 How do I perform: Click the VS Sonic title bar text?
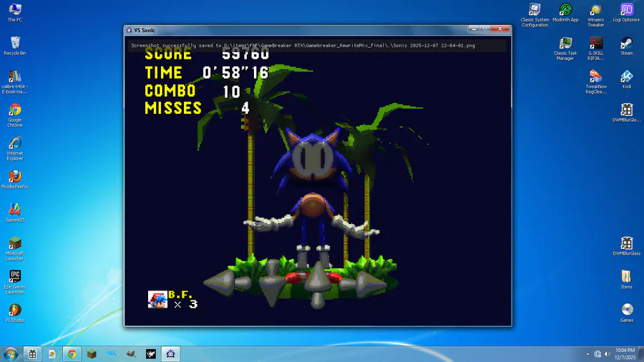coord(145,30)
